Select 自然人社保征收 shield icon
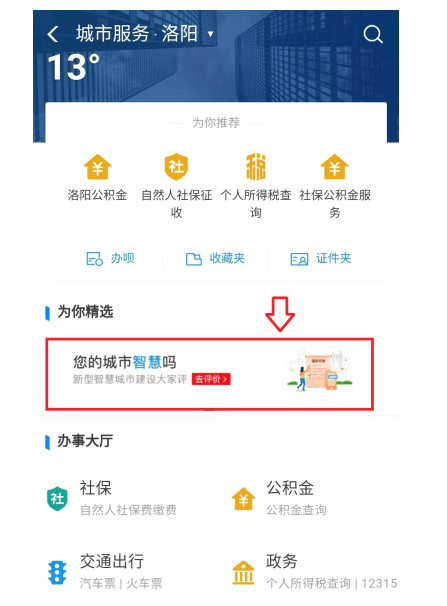Viewport: 447px width, 606px height. click(176, 167)
